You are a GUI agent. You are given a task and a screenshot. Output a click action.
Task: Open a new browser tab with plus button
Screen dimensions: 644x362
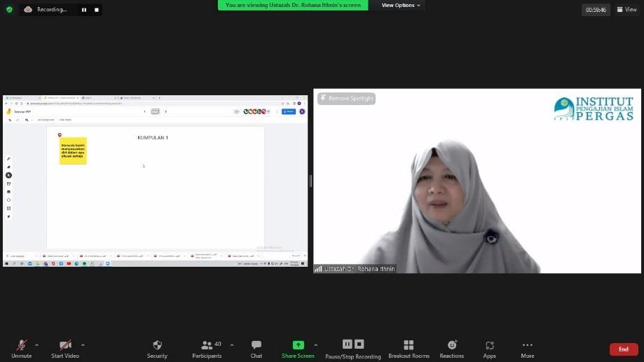pyautogui.click(x=159, y=98)
